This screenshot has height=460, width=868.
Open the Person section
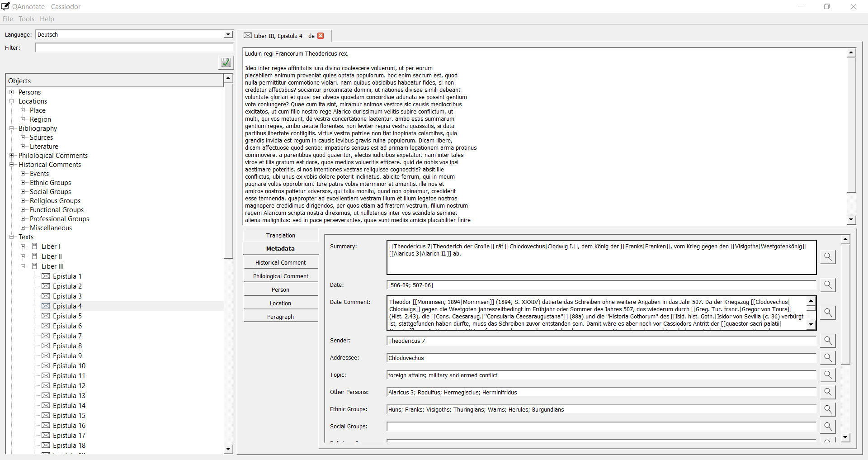point(281,290)
